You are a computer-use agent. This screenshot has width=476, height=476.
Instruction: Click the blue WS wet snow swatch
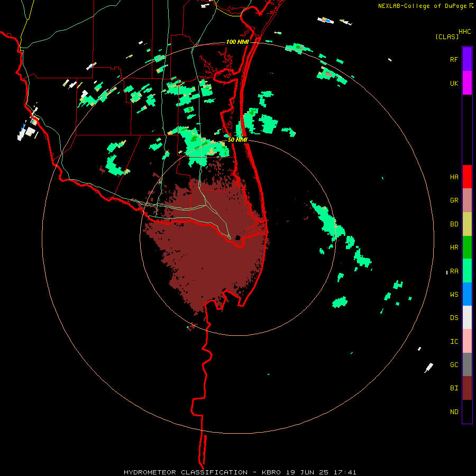pyautogui.click(x=467, y=294)
